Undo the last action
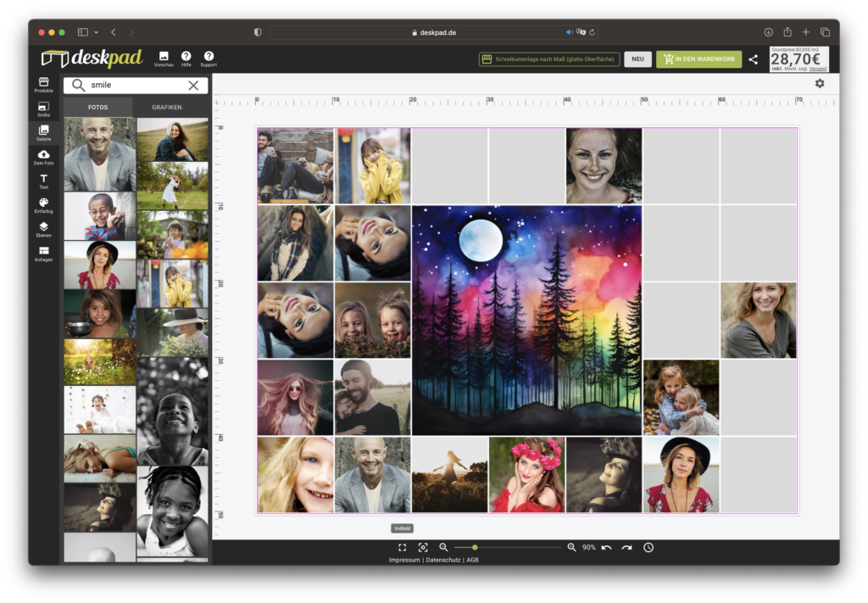 point(606,548)
